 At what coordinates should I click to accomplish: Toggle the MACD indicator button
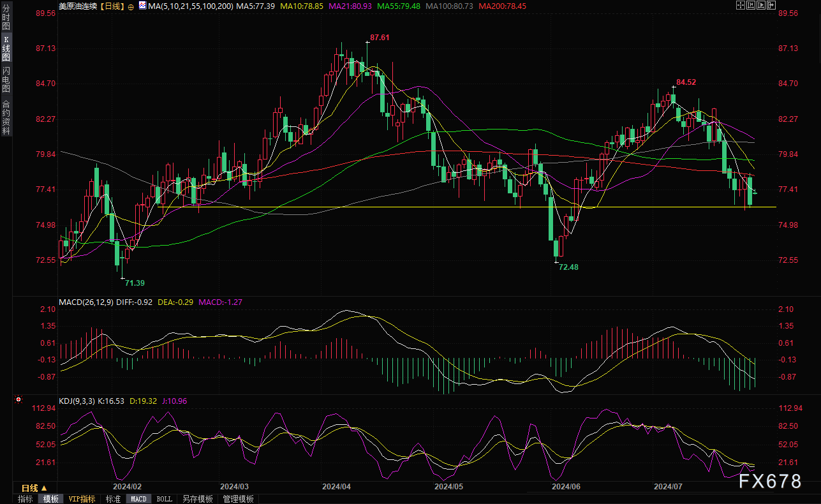[138, 499]
